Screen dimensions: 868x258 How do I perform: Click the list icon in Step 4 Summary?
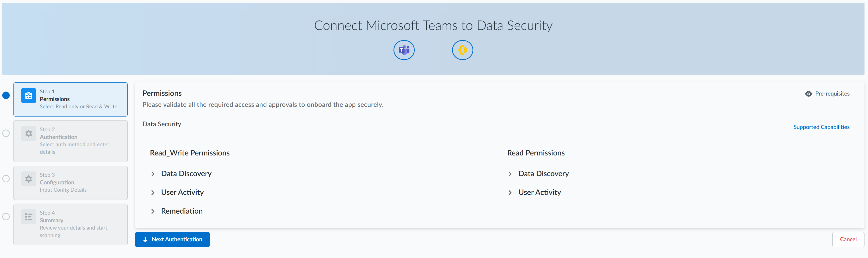pyautogui.click(x=29, y=217)
